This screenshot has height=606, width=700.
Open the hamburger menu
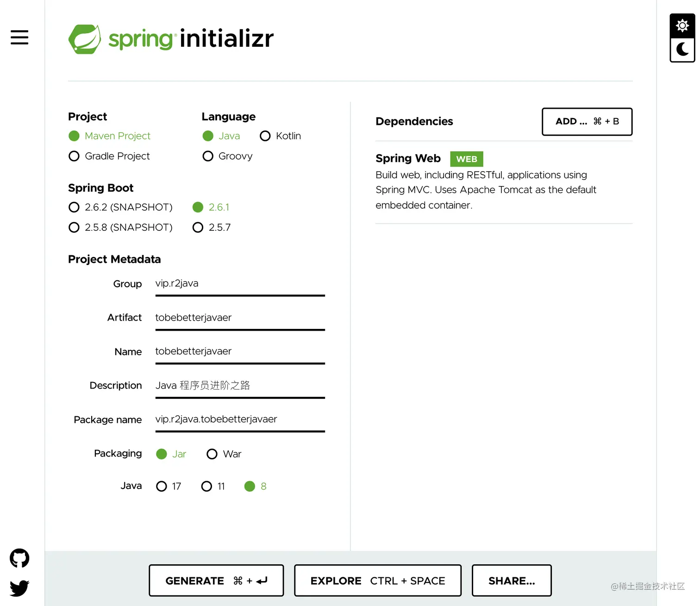coord(19,37)
